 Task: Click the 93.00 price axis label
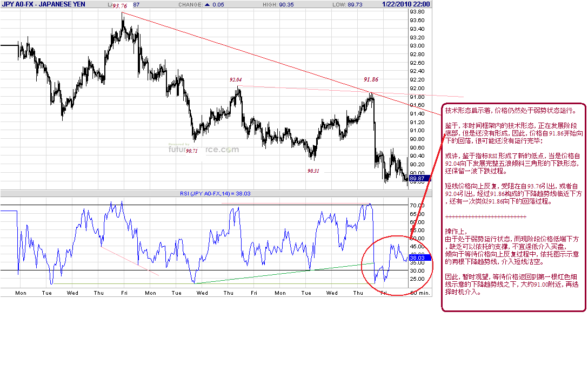tap(417, 46)
